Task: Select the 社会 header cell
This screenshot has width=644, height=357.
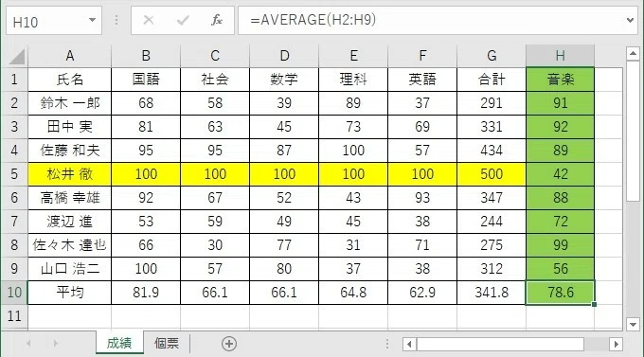Action: 215,80
